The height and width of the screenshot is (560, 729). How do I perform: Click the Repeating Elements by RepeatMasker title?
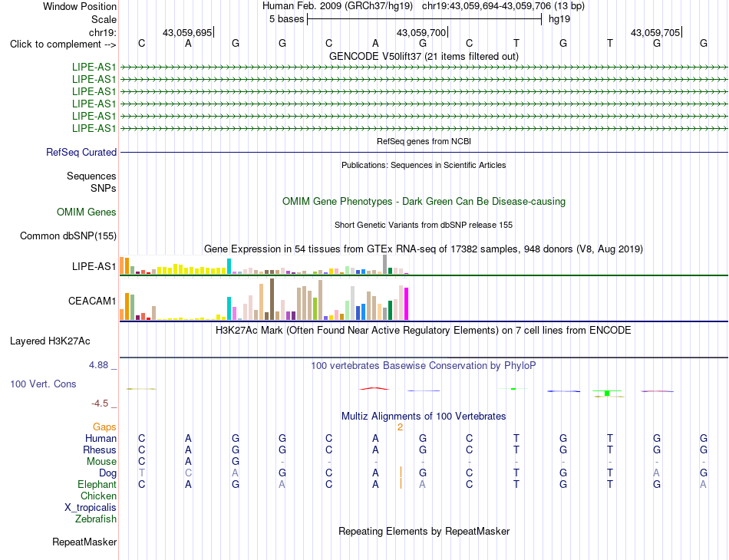point(424,531)
